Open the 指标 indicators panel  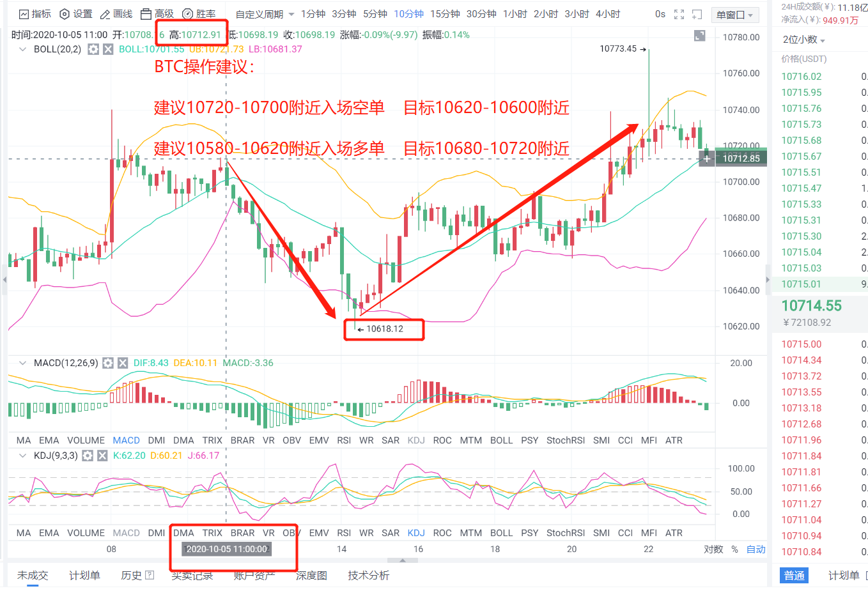click(34, 13)
